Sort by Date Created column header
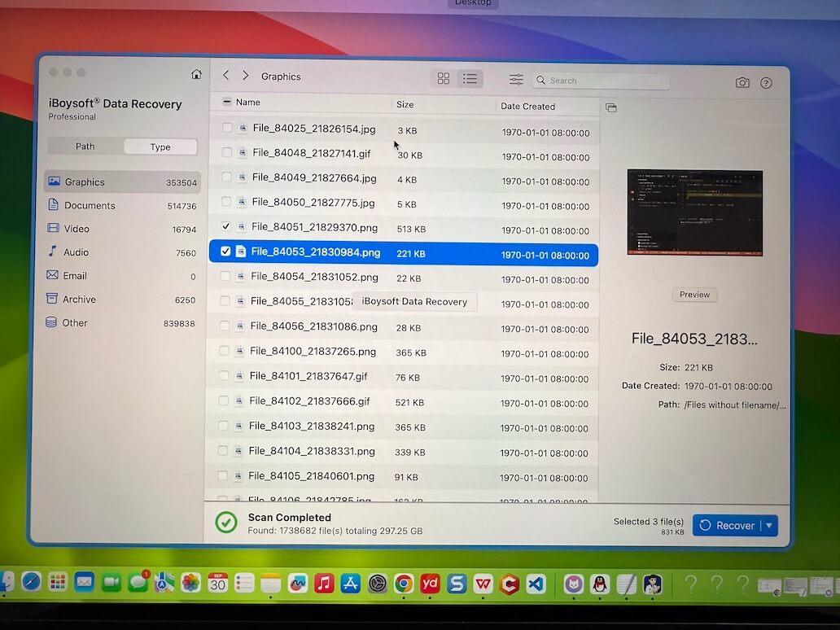The image size is (840, 630). 527,106
